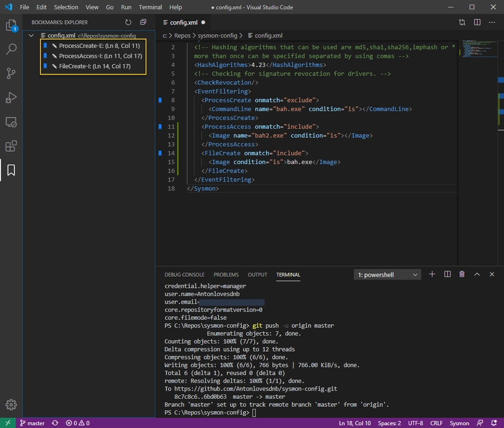Refresh the bookmarks explorer list
Image resolution: width=504 pixels, height=428 pixels.
tap(128, 22)
